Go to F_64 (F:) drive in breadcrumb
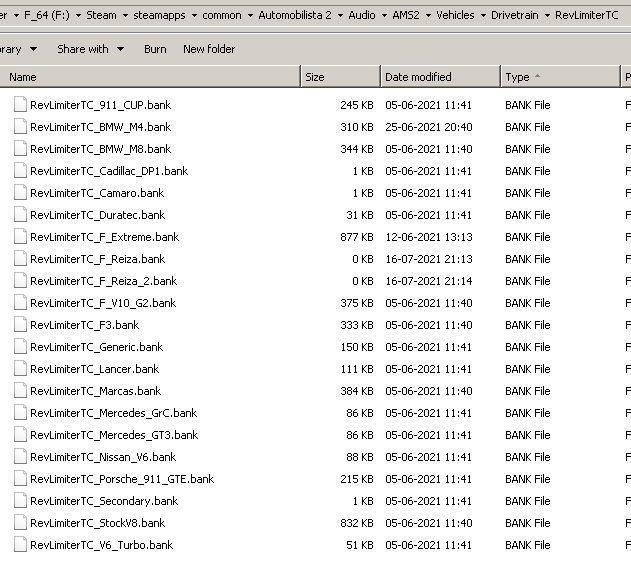Image resolution: width=631 pixels, height=565 pixels. [47, 15]
